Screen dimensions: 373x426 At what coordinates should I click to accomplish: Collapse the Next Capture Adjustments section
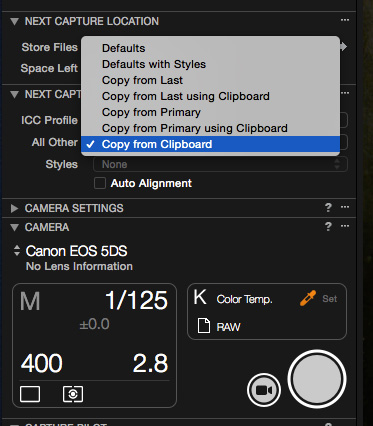pyautogui.click(x=14, y=95)
